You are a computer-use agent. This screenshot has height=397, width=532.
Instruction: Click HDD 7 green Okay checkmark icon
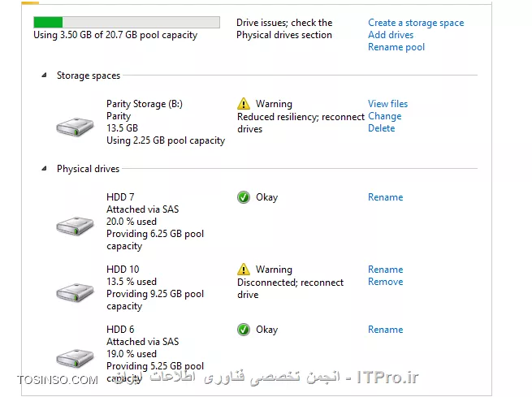tap(244, 197)
